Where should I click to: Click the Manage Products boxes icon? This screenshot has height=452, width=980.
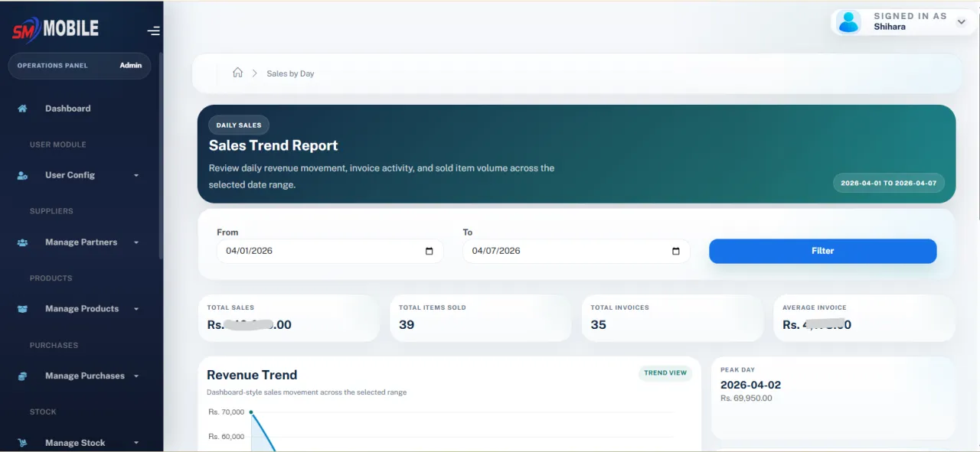coord(22,309)
